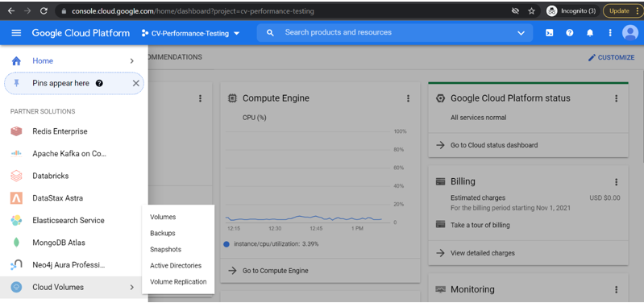This screenshot has width=644, height=303.
Task: Open the user account avatar
Action: [x=630, y=33]
